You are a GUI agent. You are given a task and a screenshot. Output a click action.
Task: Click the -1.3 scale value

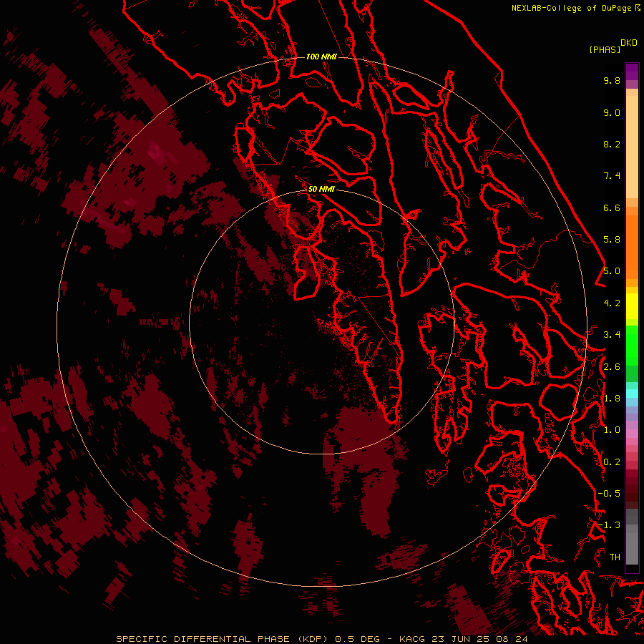pos(609,525)
